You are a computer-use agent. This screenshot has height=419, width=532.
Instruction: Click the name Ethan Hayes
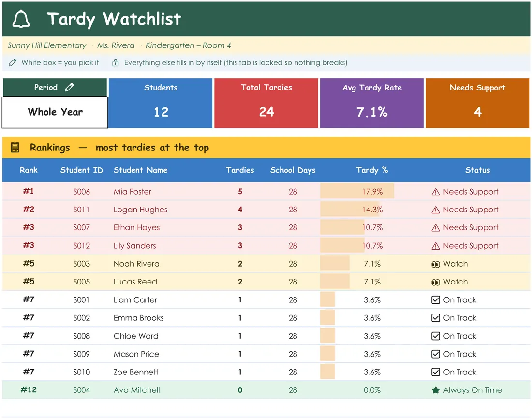(x=136, y=228)
